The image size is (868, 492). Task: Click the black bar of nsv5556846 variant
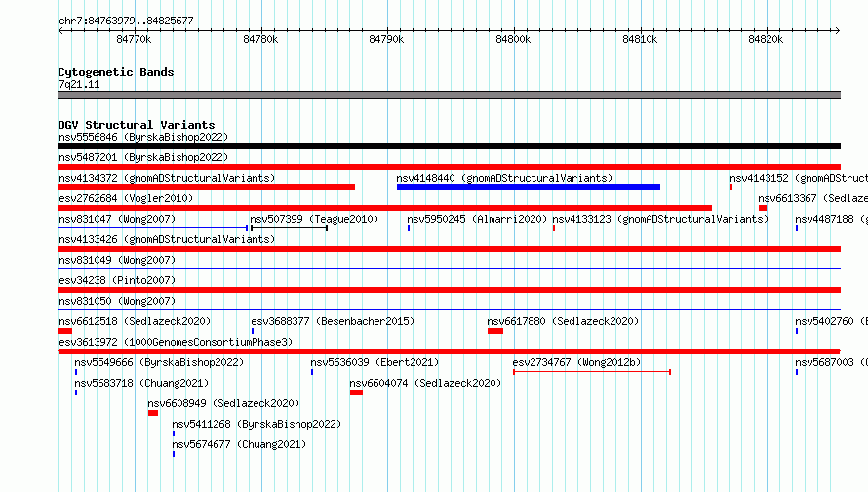(449, 146)
